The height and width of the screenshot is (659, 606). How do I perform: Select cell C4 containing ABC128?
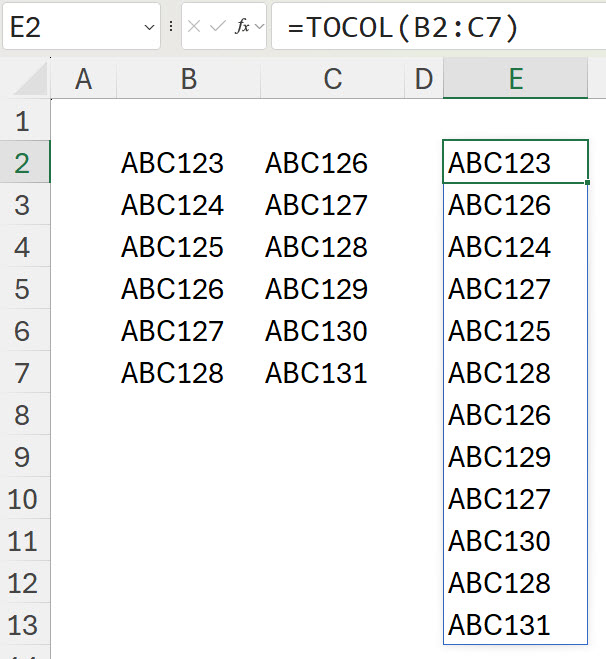(x=317, y=247)
